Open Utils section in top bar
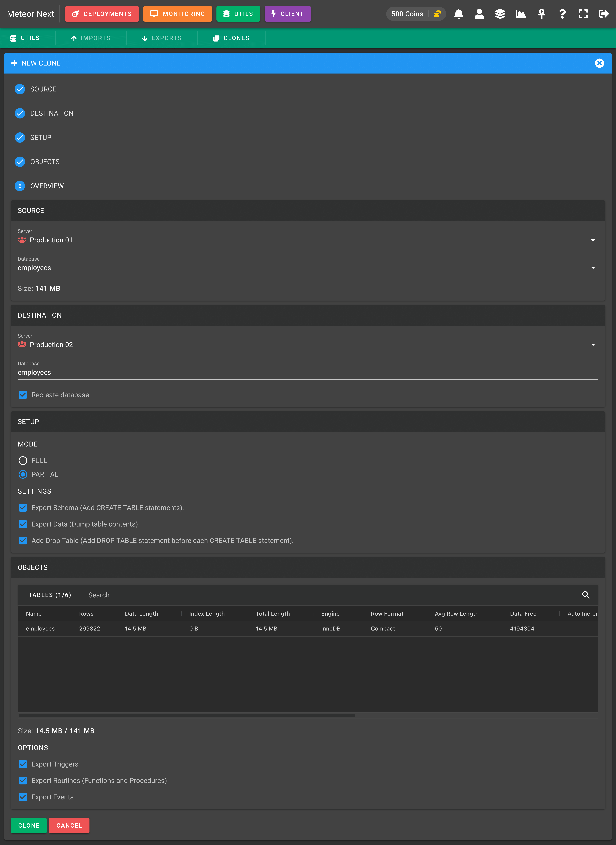The image size is (616, 845). click(238, 14)
